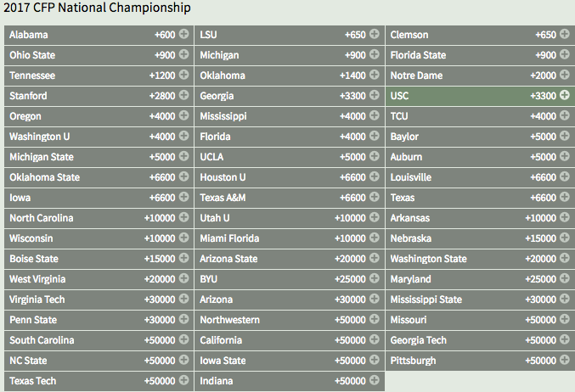575x392 pixels.
Task: Choose the Florida State +900 row
Action: coord(480,55)
